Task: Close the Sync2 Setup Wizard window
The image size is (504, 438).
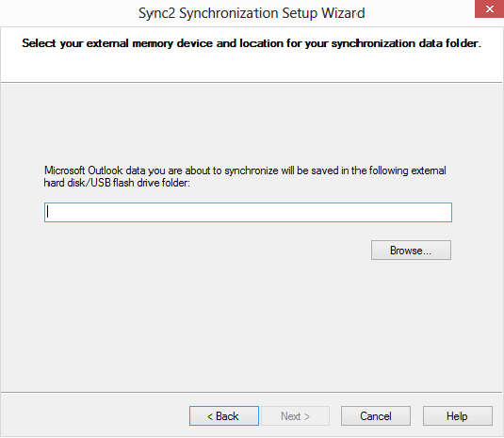Action: pos(489,8)
